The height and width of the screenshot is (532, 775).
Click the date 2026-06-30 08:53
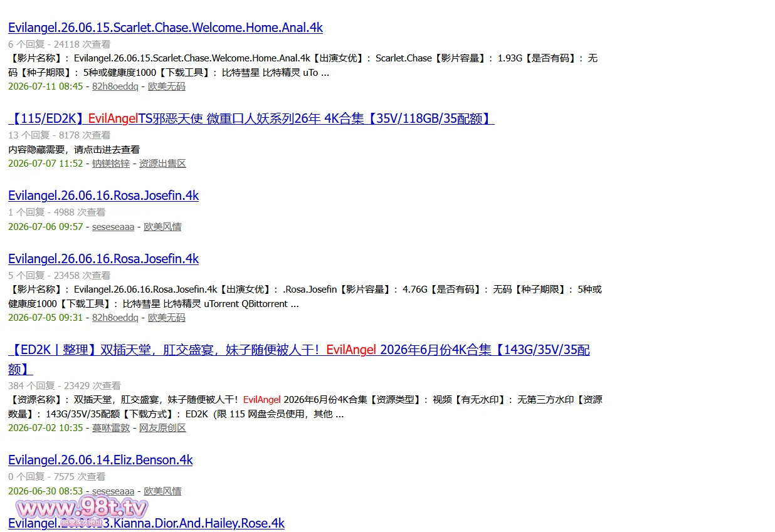(x=45, y=491)
